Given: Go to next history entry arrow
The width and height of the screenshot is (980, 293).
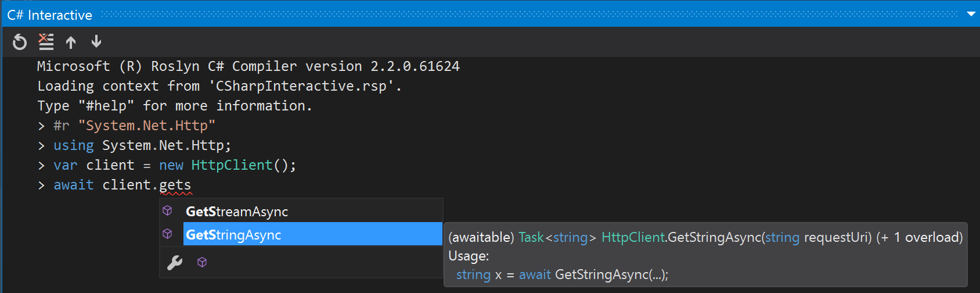Looking at the screenshot, I should pyautogui.click(x=96, y=42).
